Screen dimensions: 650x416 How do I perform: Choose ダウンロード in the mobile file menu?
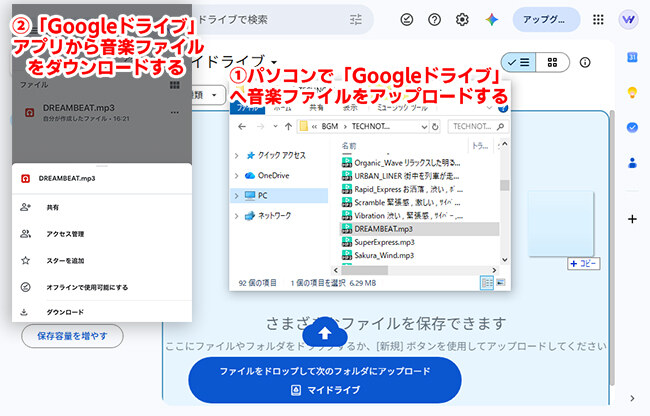click(102, 312)
